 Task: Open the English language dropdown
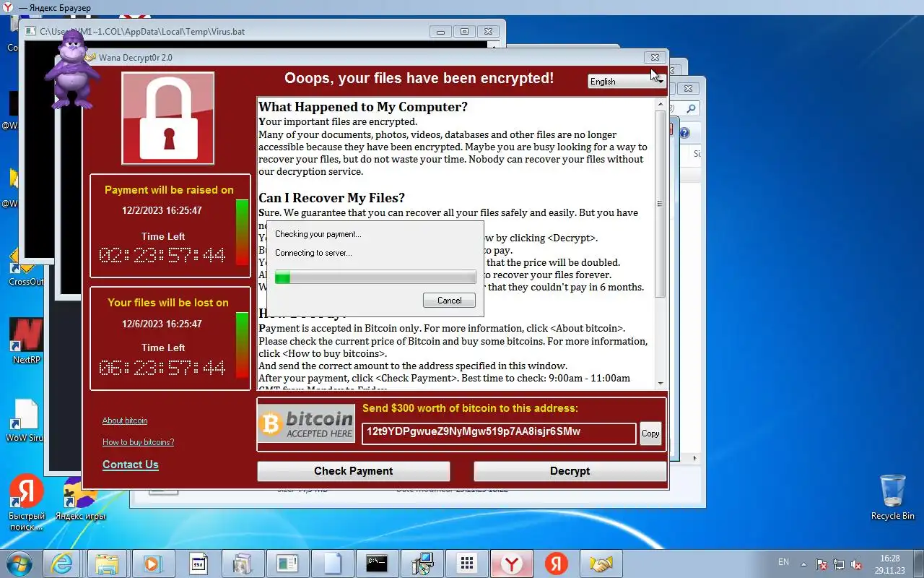coord(627,82)
